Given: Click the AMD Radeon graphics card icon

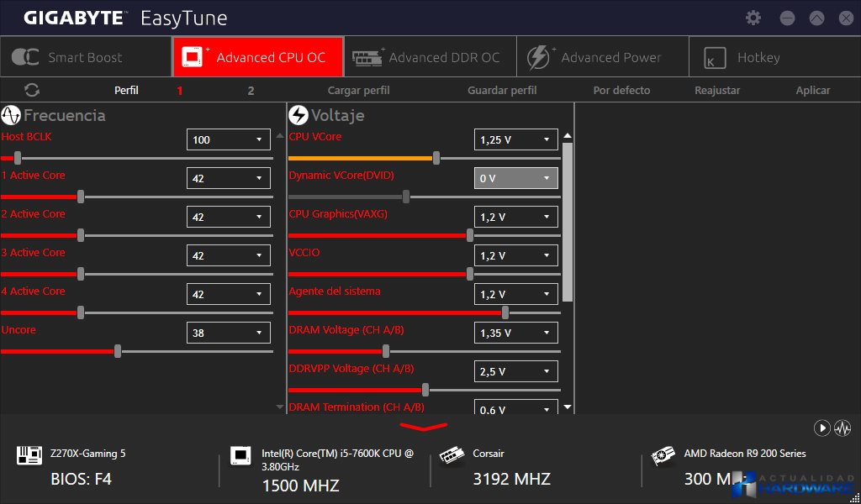Looking at the screenshot, I should point(663,455).
